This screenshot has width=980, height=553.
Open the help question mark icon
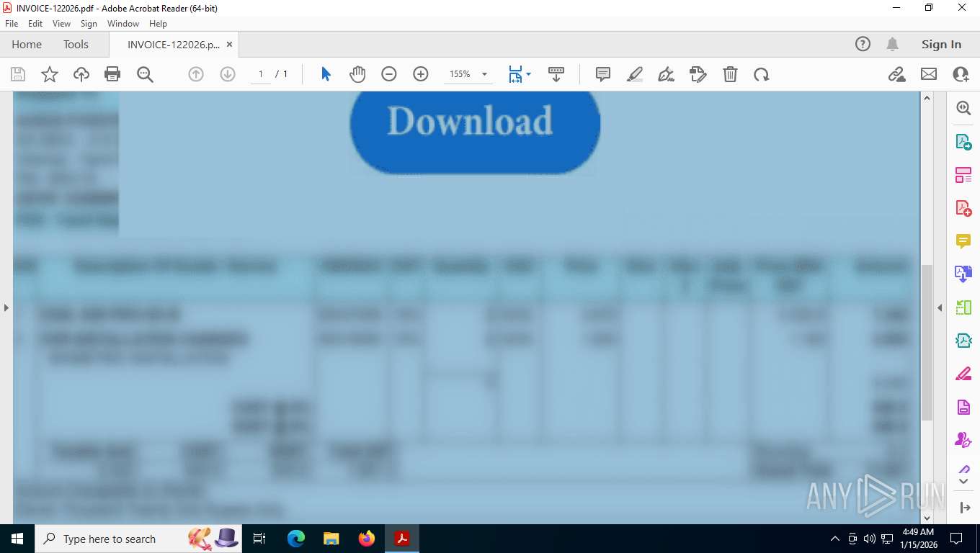coord(863,44)
